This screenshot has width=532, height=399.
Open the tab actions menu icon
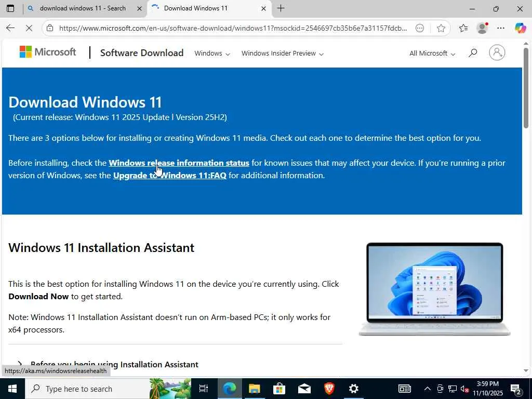pyautogui.click(x=10, y=8)
